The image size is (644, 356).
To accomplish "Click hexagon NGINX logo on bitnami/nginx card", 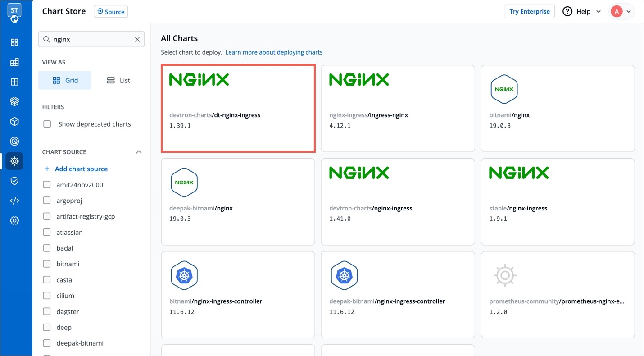I will coord(504,89).
